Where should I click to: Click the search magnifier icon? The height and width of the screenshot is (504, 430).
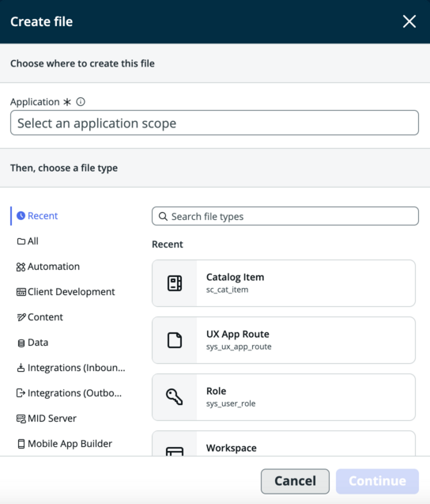pyautogui.click(x=163, y=216)
